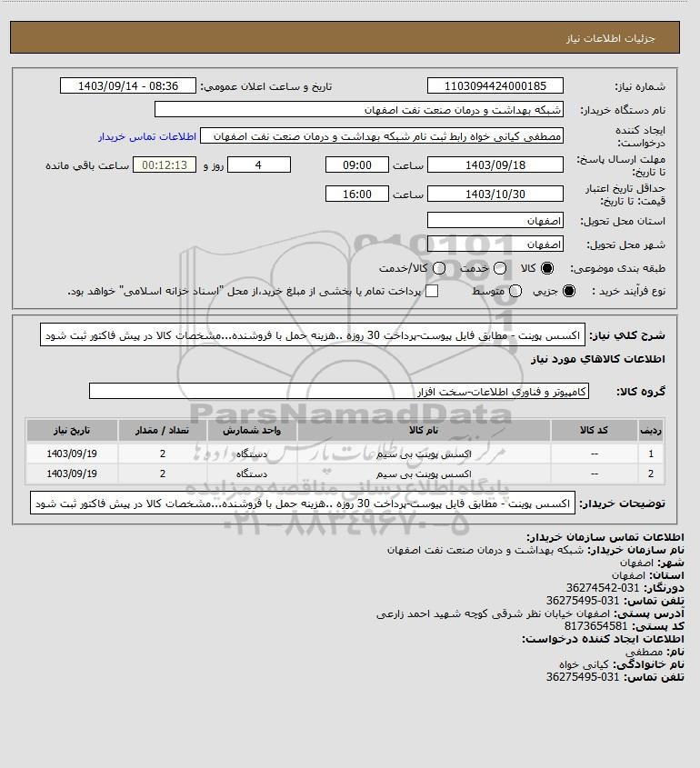Click the need date in row 1
The width and height of the screenshot is (700, 768).
pyautogui.click(x=72, y=454)
